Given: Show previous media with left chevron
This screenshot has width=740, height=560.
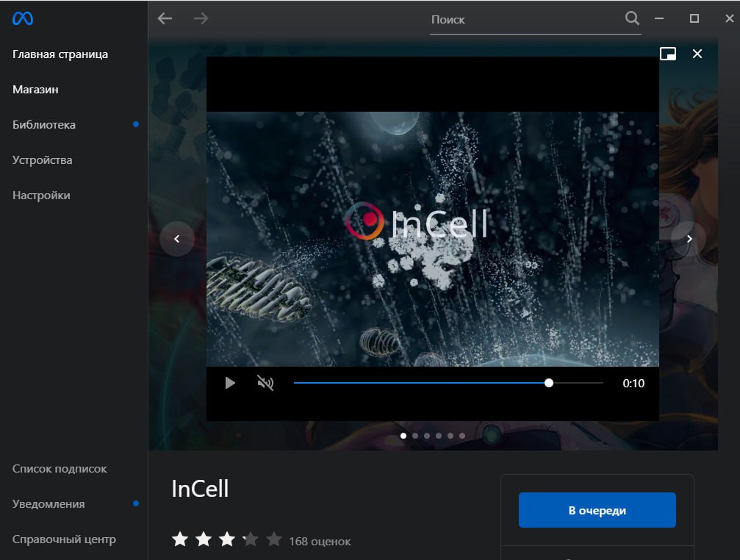Looking at the screenshot, I should point(177,239).
